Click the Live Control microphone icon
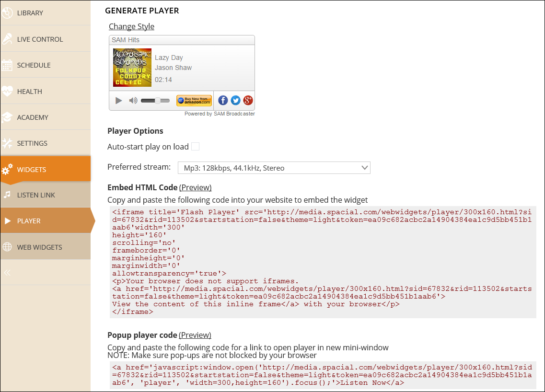545x392 pixels. 7,39
